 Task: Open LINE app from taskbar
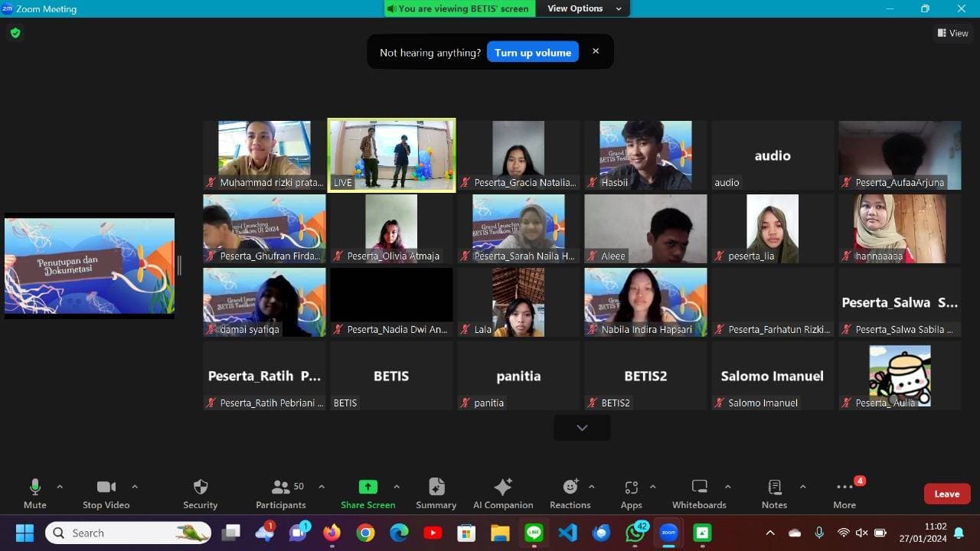point(534,533)
